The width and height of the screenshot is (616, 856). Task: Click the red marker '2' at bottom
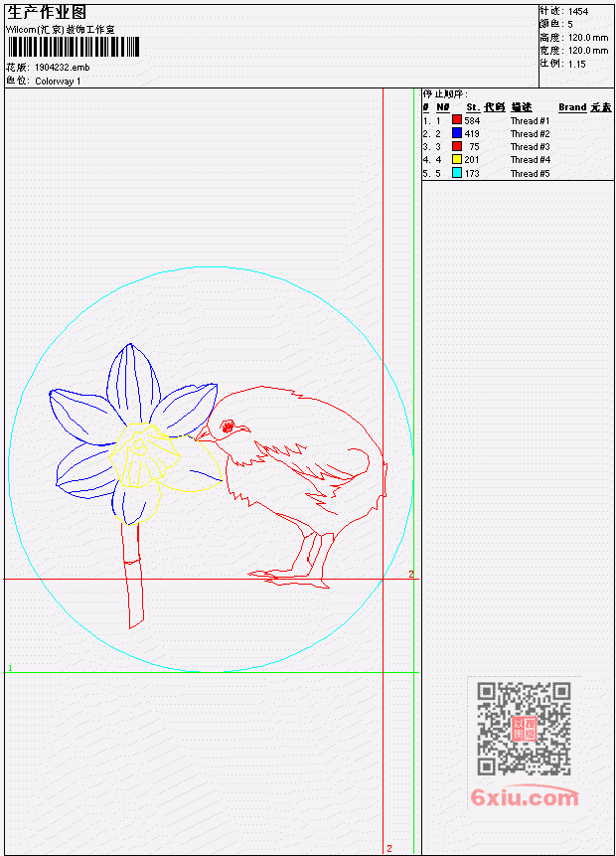(x=389, y=849)
